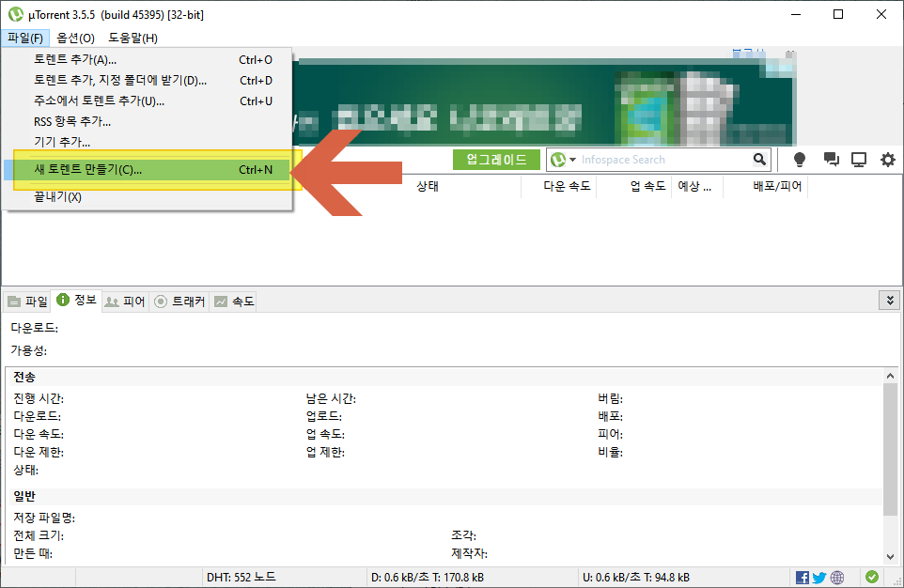
Task: Click download speed D: 0.6 kB/초 status
Action: [428, 577]
